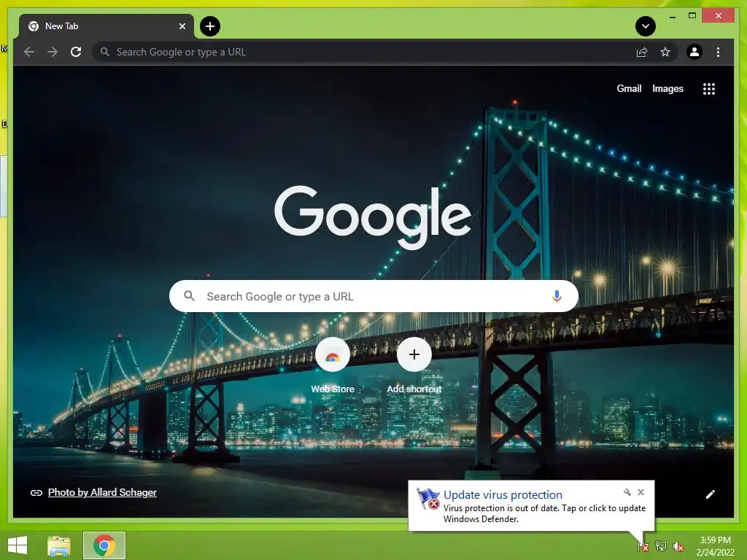
Task: Open the Chrome profile avatar menu
Action: click(x=694, y=52)
